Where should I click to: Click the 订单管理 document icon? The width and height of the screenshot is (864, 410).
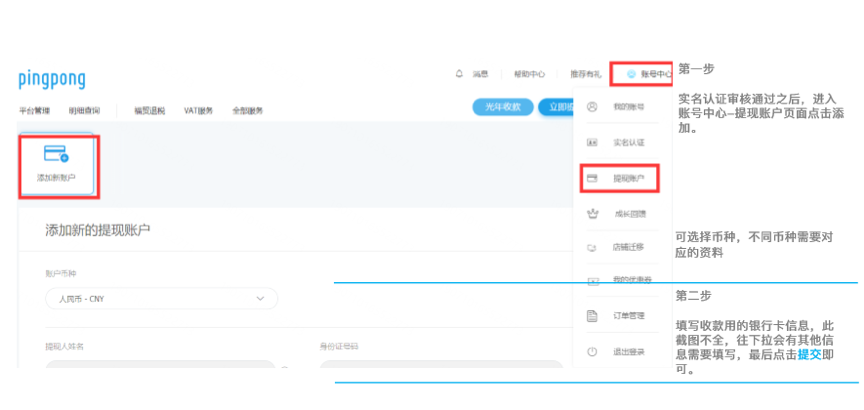tap(592, 316)
